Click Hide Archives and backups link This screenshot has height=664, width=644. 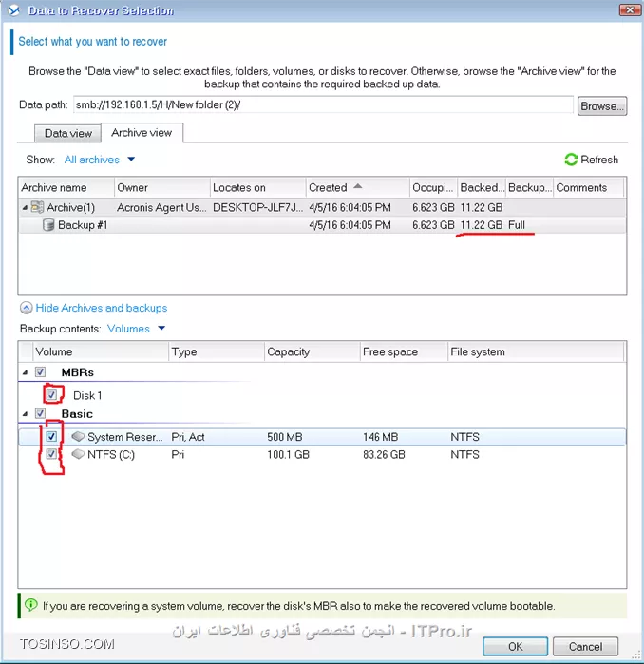102,308
